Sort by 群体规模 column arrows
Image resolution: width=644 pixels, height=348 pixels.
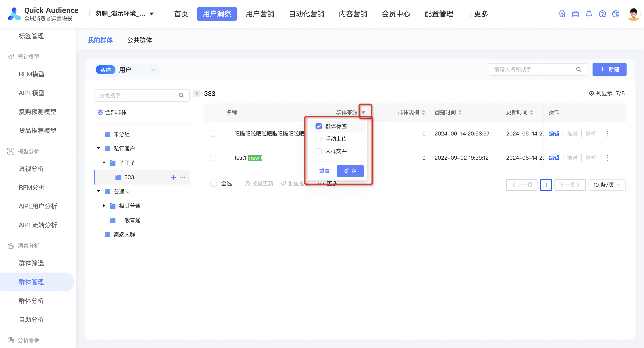[423, 112]
